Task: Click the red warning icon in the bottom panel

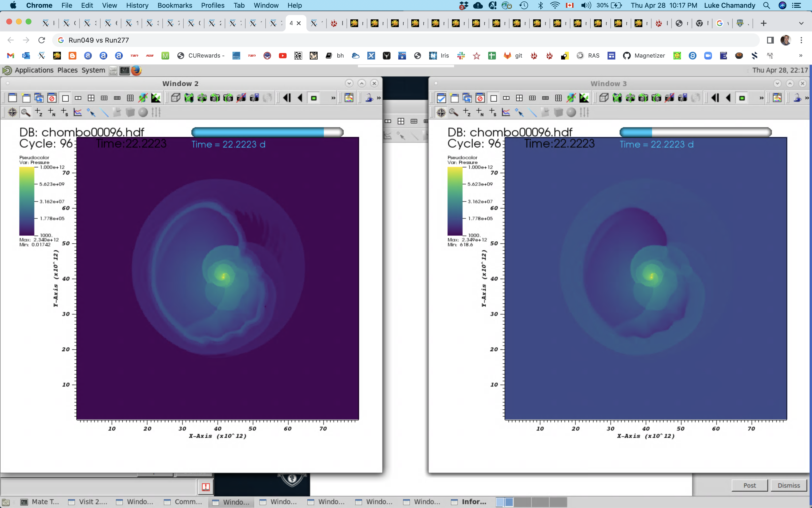Action: pos(206,487)
